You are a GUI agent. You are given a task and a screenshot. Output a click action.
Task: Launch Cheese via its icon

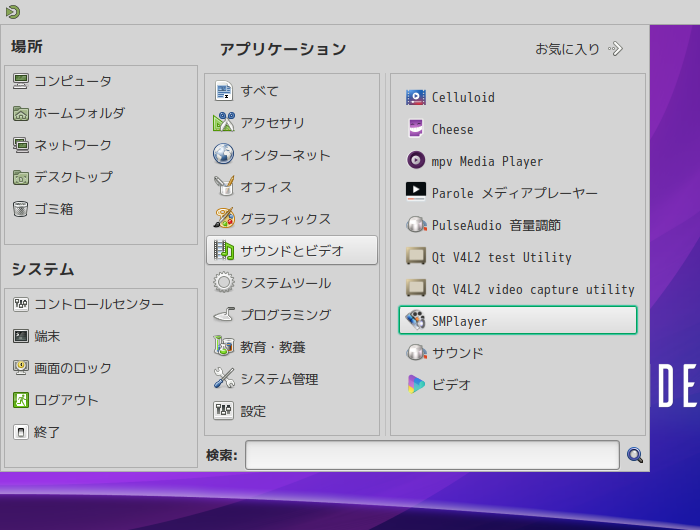(x=416, y=129)
